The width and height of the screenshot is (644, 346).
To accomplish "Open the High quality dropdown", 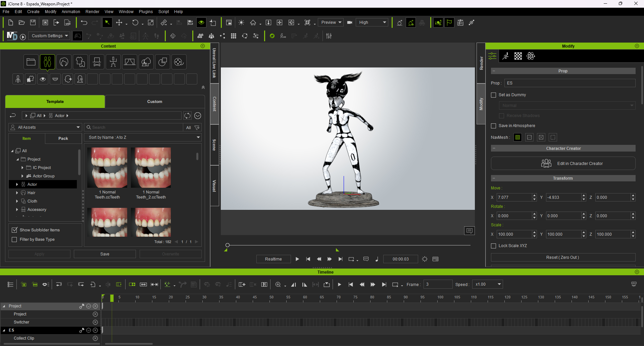I will coord(372,22).
